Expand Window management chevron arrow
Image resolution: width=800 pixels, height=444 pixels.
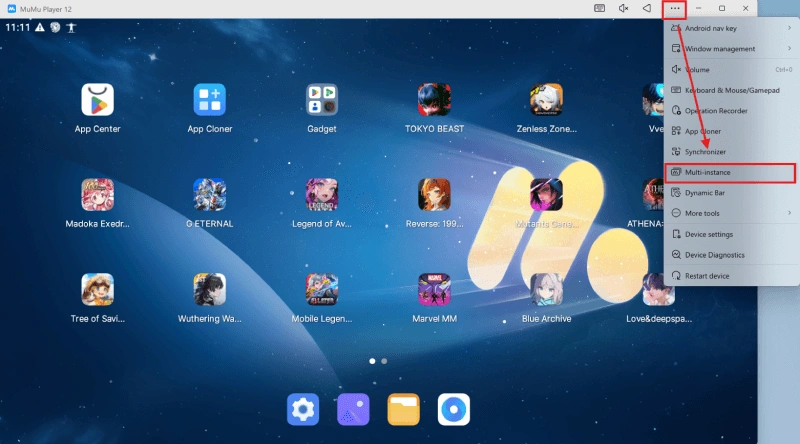pyautogui.click(x=789, y=48)
